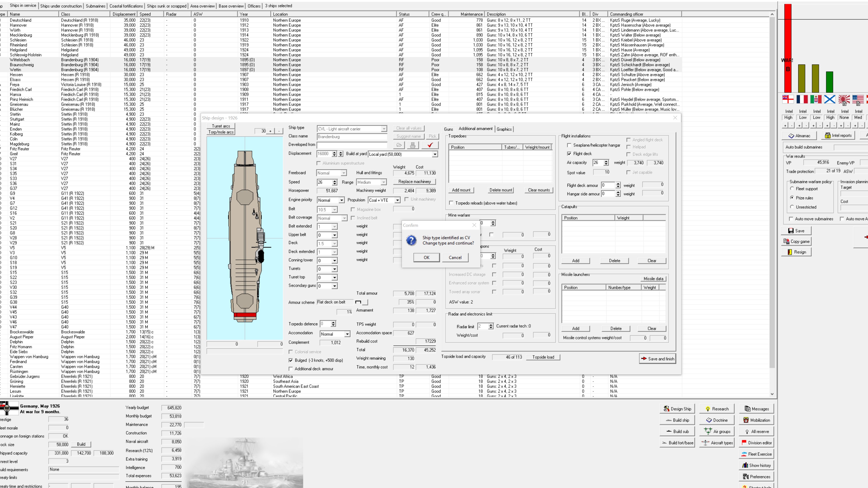Open the Coastal fortifications tab
Image resolution: width=868 pixels, height=488 pixels.
[x=126, y=6]
